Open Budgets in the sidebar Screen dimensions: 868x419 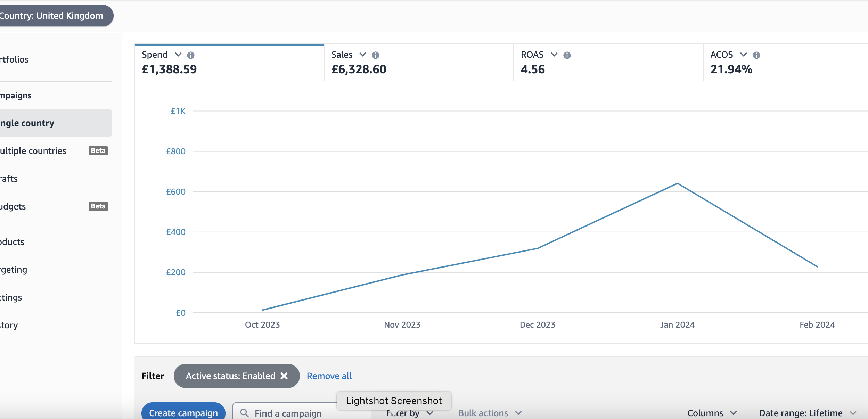(13, 206)
